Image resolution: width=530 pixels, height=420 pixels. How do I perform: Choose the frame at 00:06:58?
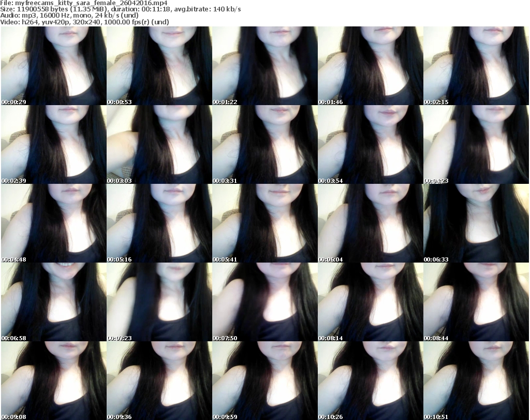point(54,302)
